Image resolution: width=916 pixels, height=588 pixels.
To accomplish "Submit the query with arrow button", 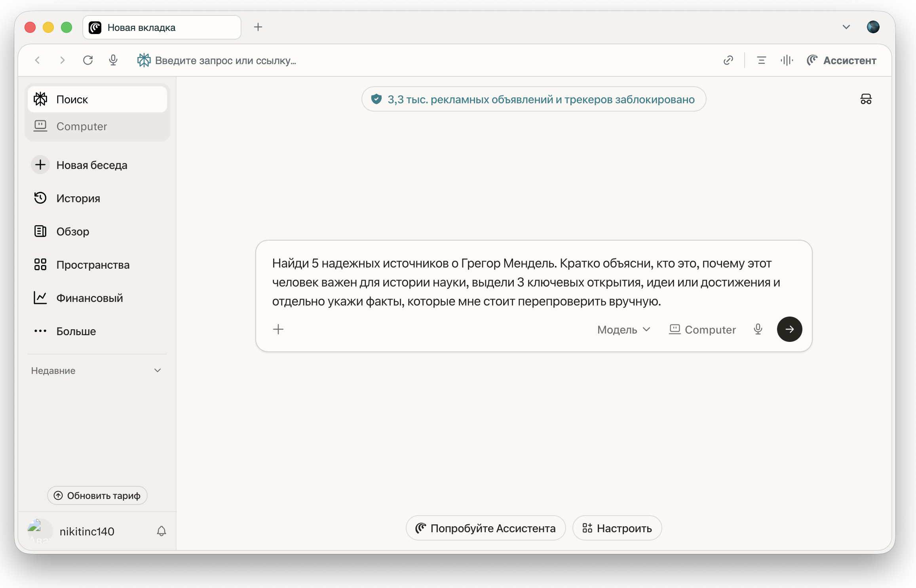I will 790,329.
